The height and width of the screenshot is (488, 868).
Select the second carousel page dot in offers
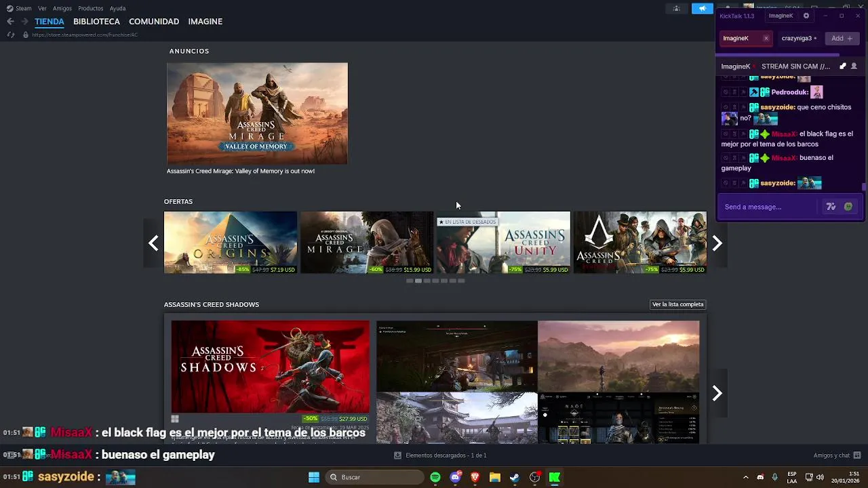418,281
